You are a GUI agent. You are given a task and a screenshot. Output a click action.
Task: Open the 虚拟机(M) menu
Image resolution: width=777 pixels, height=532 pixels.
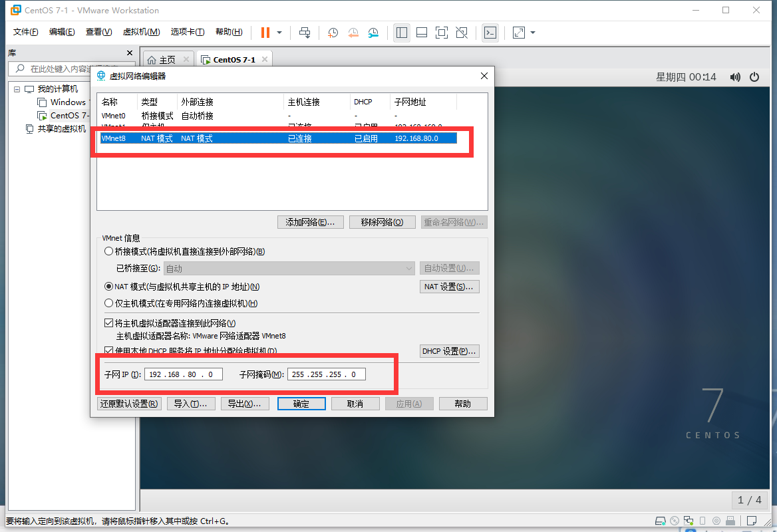click(x=141, y=32)
